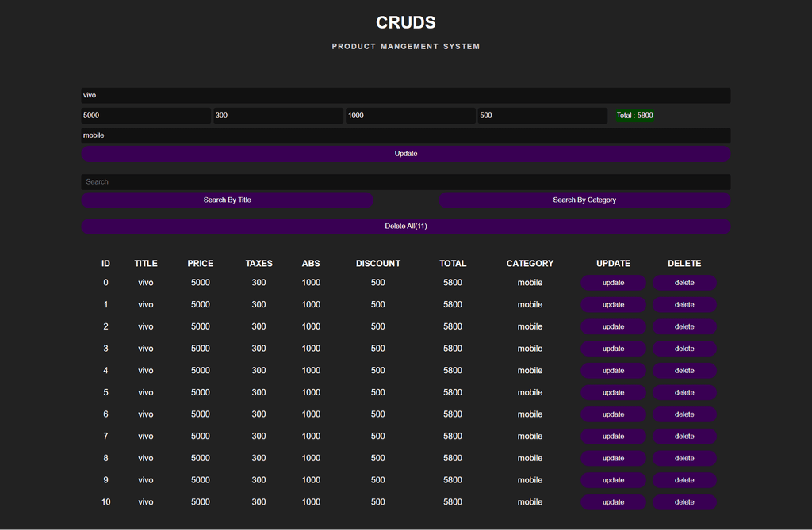Delete the product with ID 7
The height and width of the screenshot is (530, 812).
684,437
